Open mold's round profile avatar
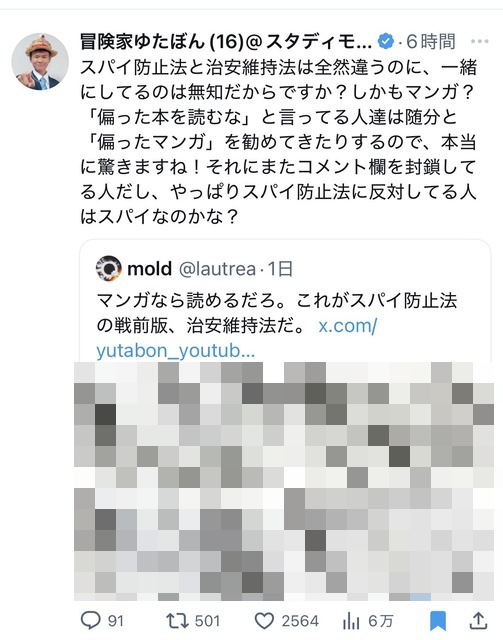The width and height of the screenshot is (503, 640). (109, 268)
